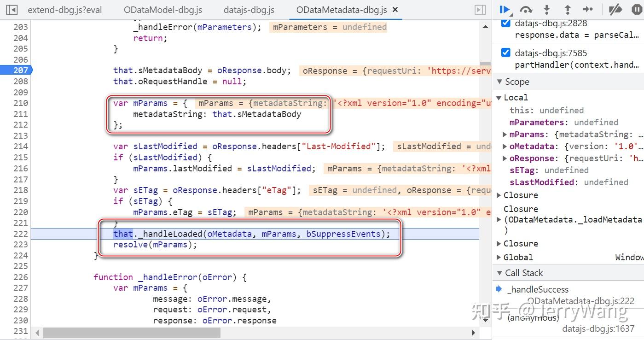Expand the mParams variable
The image size is (644, 340).
pos(505,135)
